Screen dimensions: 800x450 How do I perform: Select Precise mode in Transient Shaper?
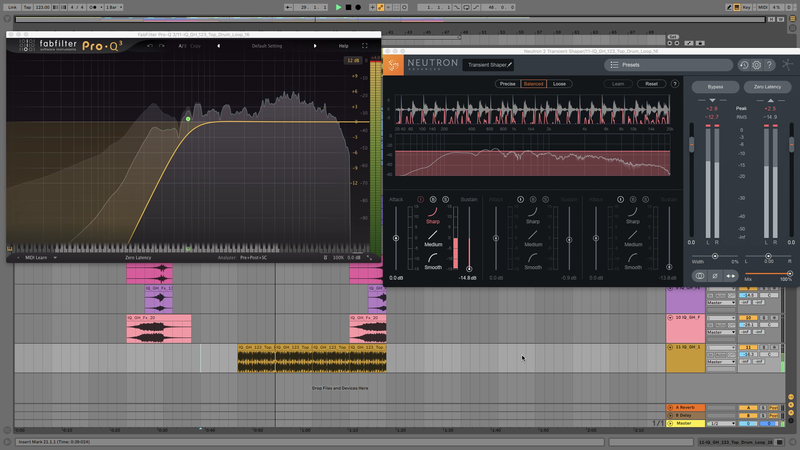[508, 84]
